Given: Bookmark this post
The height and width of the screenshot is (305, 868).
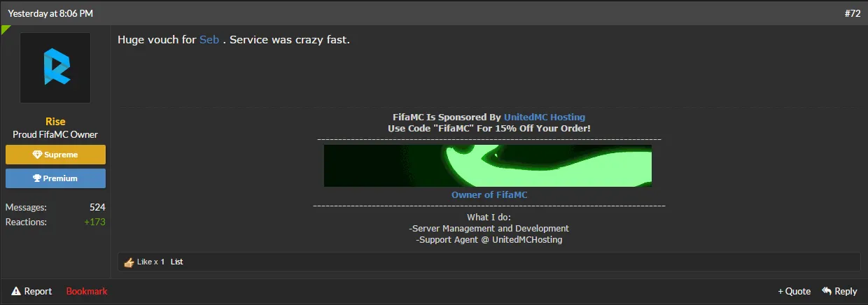Looking at the screenshot, I should click(87, 291).
